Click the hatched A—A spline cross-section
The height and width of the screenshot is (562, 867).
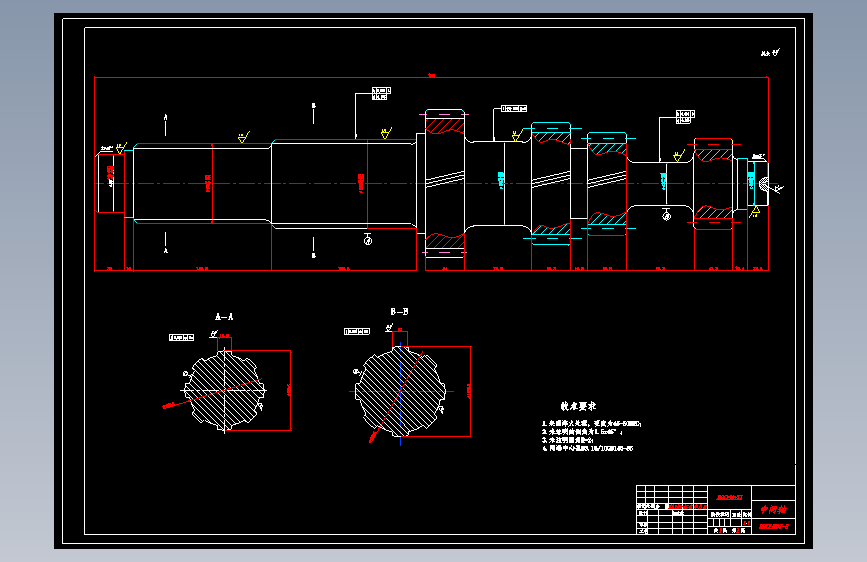coord(224,391)
